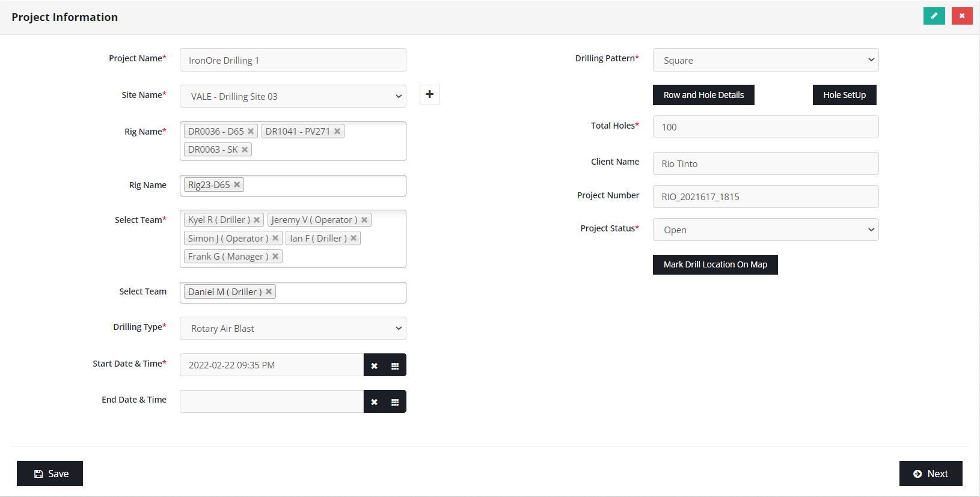Viewport: 980px width, 497px height.
Task: Remove Jeremy V (Operator) from team
Action: pos(364,220)
